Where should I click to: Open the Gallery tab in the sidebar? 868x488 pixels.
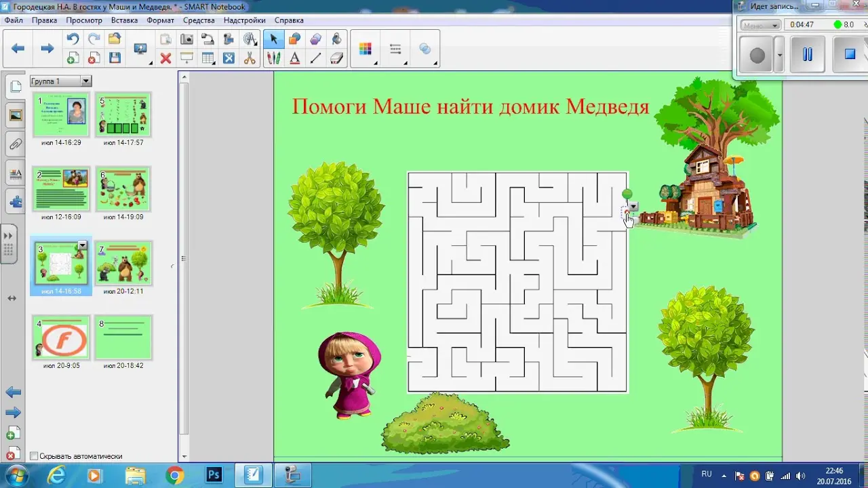[15, 115]
